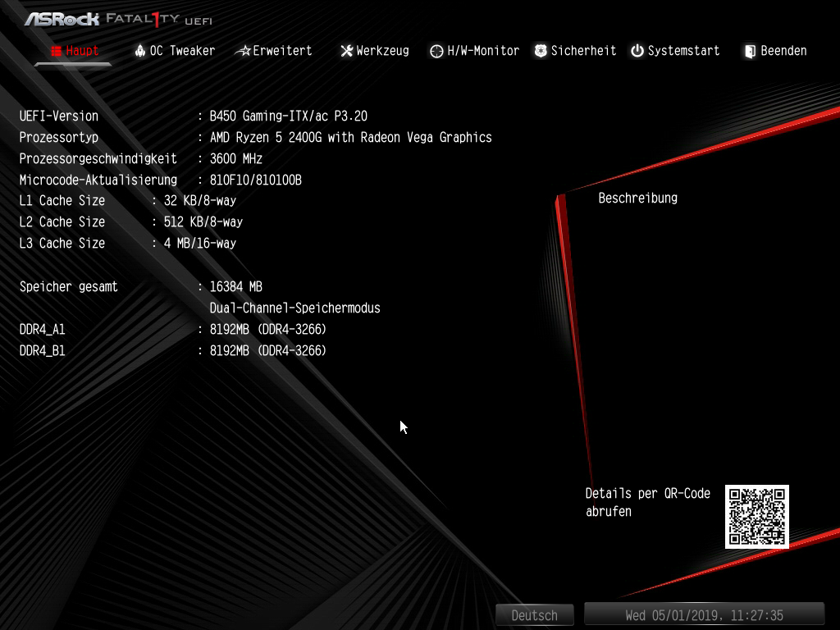840x630 pixels.
Task: Switch to the Sicherheit tab
Action: pos(575,51)
